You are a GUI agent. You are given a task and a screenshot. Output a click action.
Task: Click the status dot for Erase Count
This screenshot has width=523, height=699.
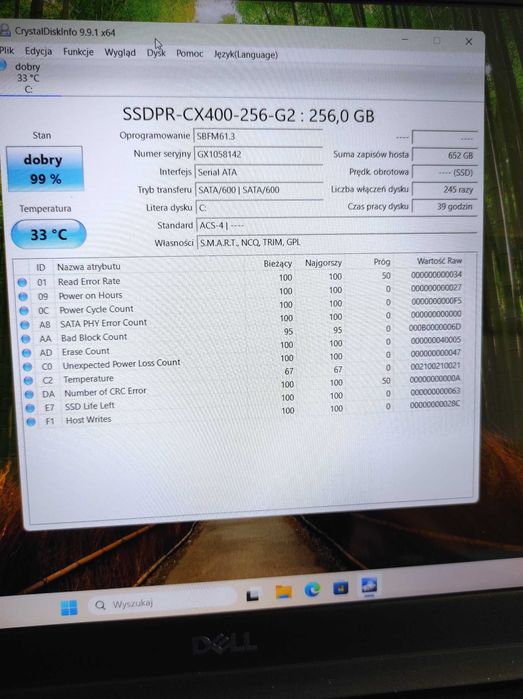pyautogui.click(x=26, y=353)
